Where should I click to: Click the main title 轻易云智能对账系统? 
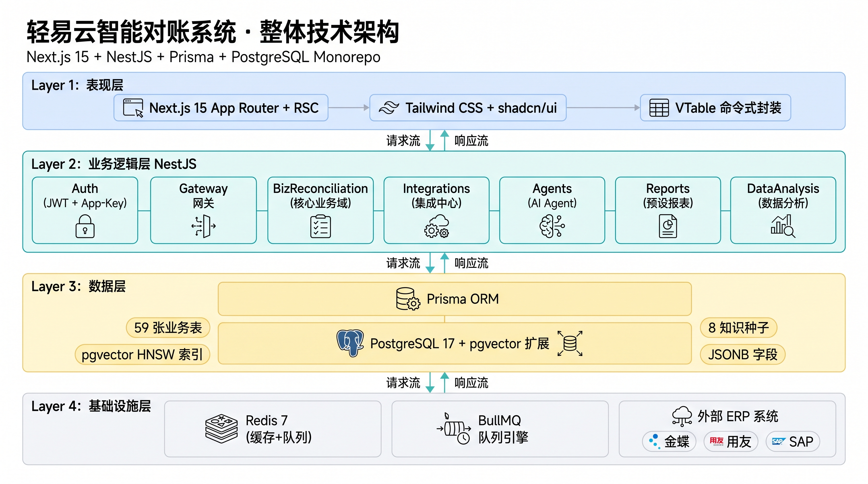click(x=132, y=32)
